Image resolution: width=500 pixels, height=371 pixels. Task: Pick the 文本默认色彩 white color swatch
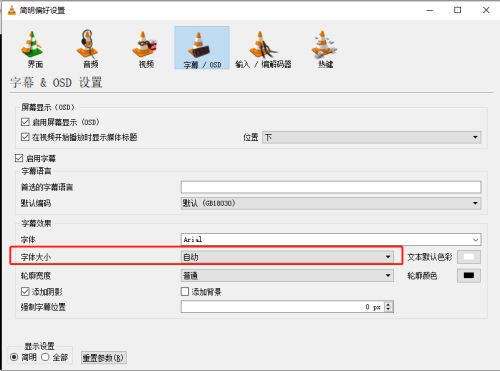[x=469, y=257]
